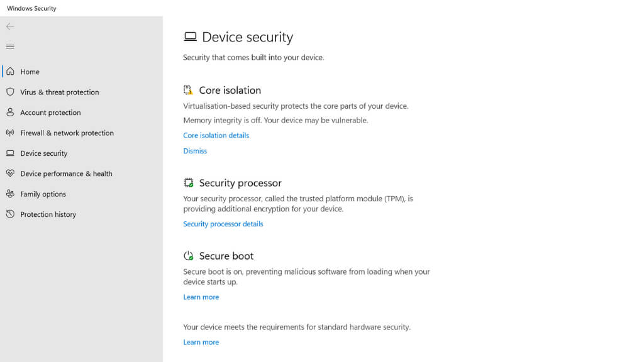Click the Firewall & network protection antenna icon
The width and height of the screenshot is (644, 362).
click(x=10, y=133)
